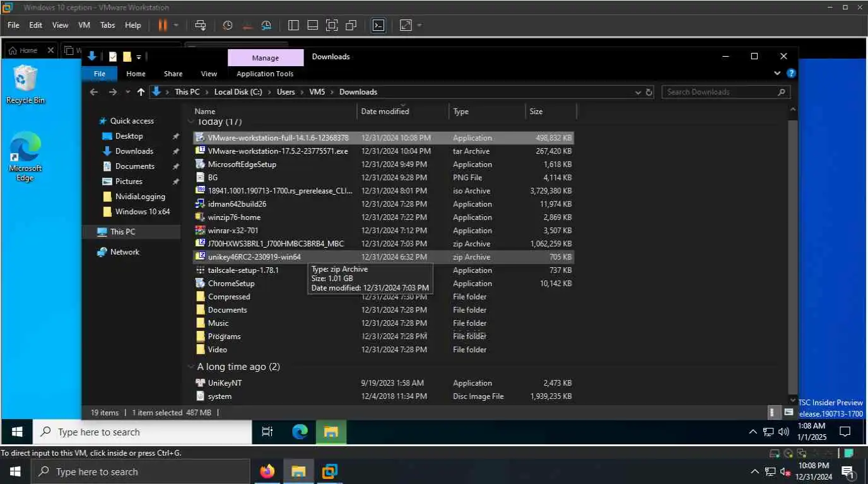Image resolution: width=868 pixels, height=484 pixels.
Task: Switch to large icons view in the status bar
Action: (789, 412)
